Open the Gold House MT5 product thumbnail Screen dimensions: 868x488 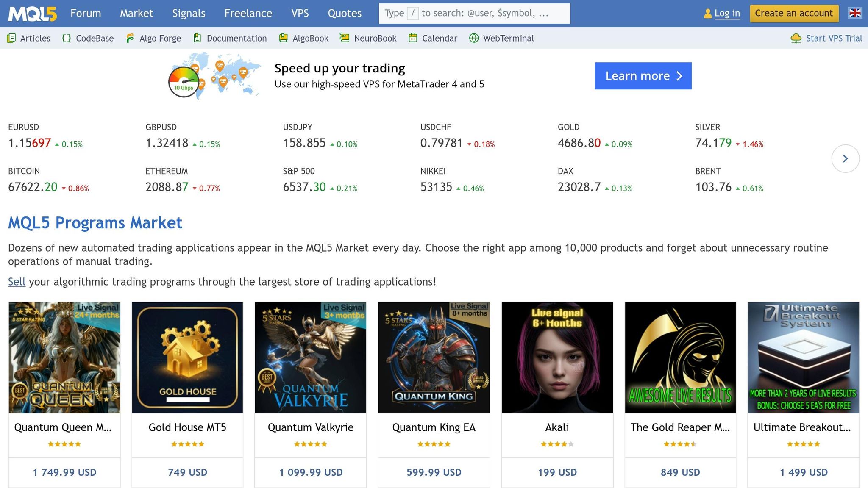click(x=187, y=358)
